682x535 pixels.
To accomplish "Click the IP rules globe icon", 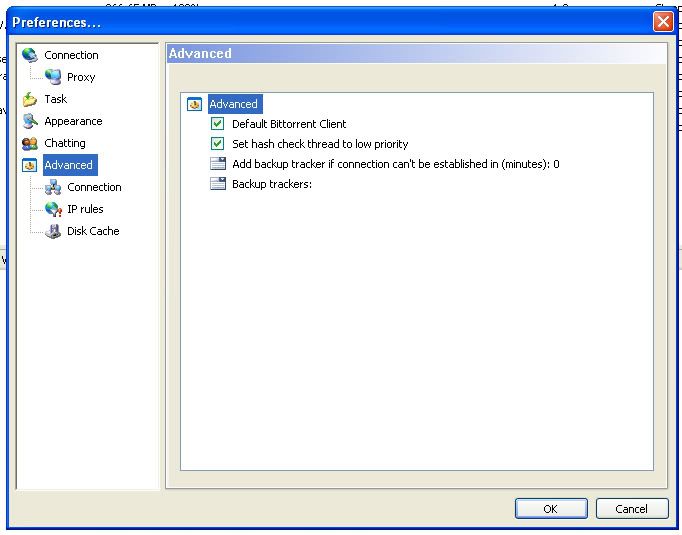I will coord(53,209).
